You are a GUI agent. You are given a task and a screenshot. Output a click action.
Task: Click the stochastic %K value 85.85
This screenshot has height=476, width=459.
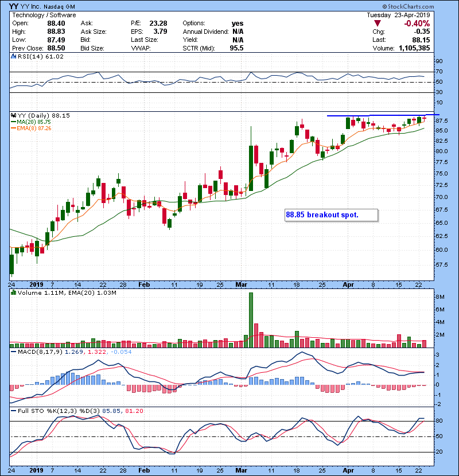coord(111,411)
